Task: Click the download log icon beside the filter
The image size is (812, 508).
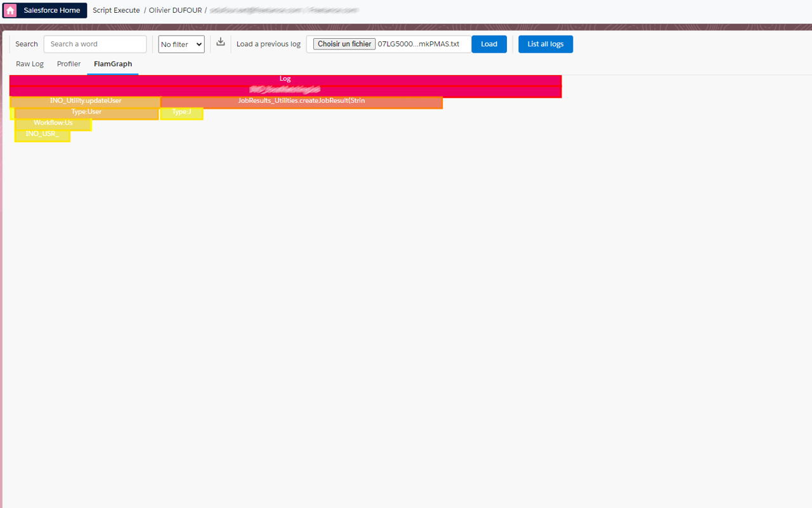Action: coord(220,42)
